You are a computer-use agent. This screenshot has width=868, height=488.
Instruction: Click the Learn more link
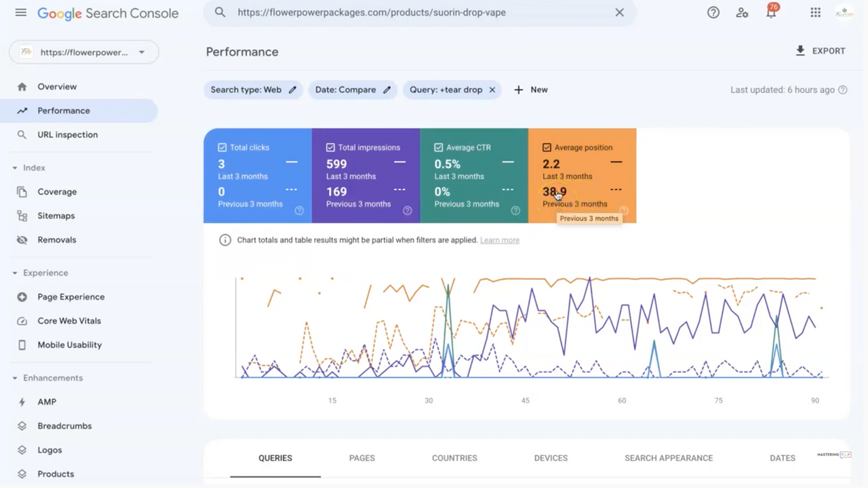click(500, 239)
